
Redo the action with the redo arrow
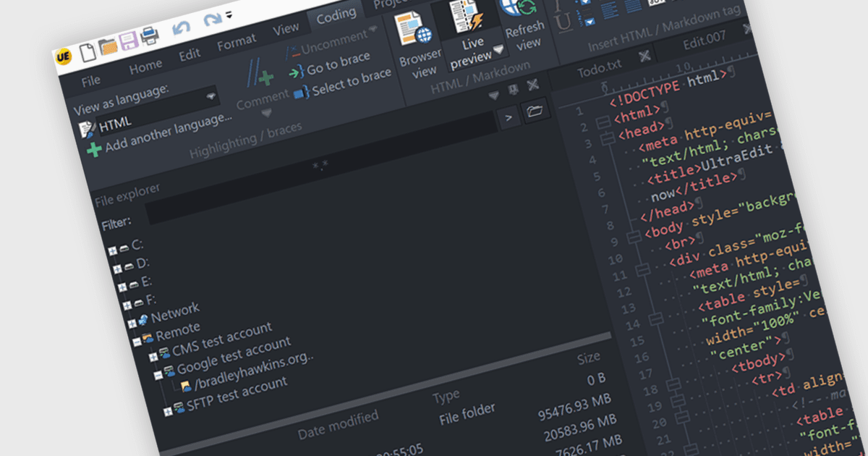(213, 21)
